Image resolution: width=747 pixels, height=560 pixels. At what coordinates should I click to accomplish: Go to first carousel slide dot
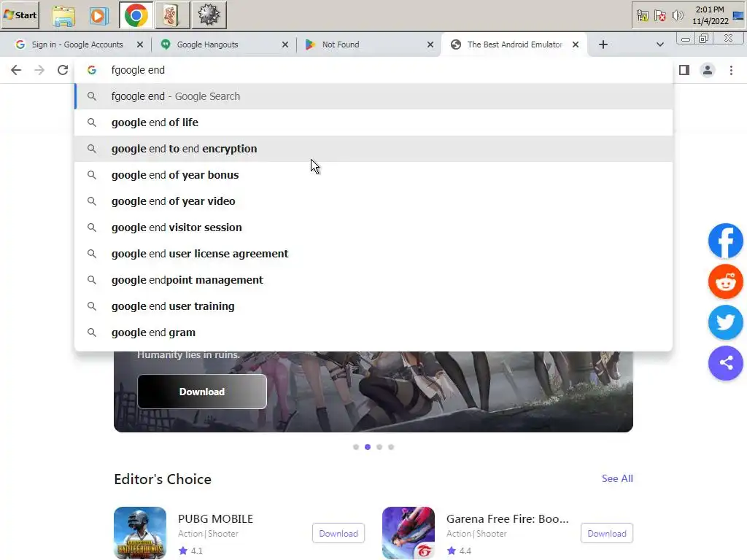click(356, 447)
